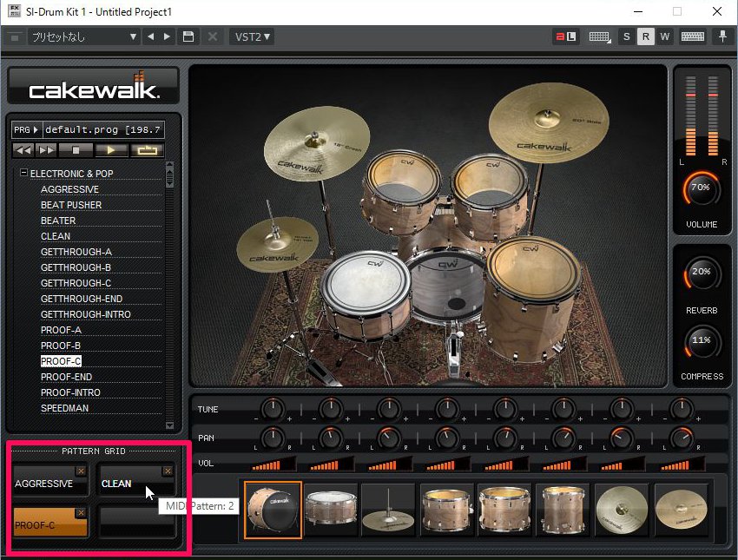Select the GETTHROUGH-INTRO pattern

click(x=86, y=314)
